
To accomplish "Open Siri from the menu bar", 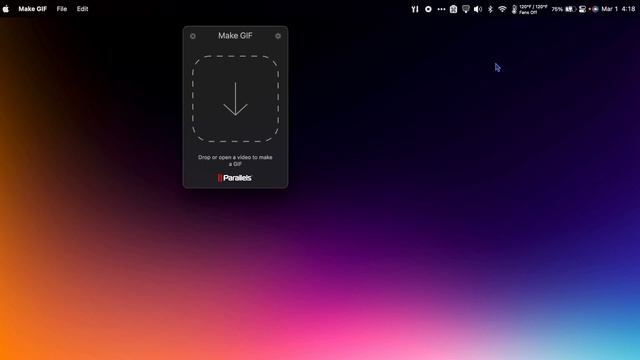I will 595,9.
